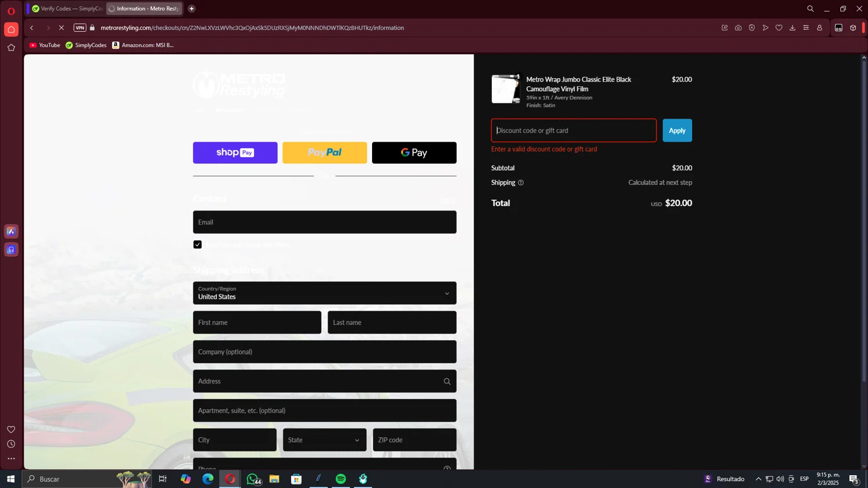The image size is (868, 488).
Task: Toggle the VPN badge in the address bar
Action: click(x=80, y=28)
